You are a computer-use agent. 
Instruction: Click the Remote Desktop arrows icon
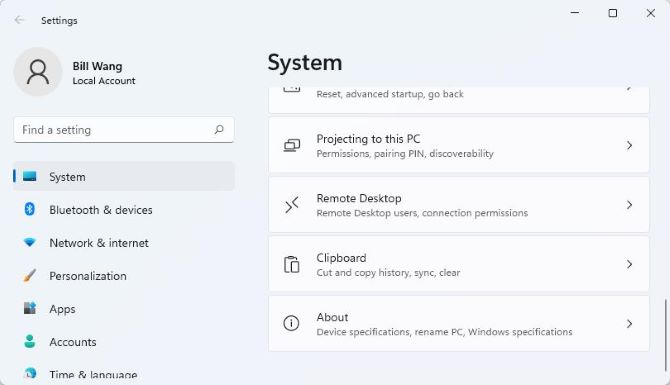pos(292,205)
